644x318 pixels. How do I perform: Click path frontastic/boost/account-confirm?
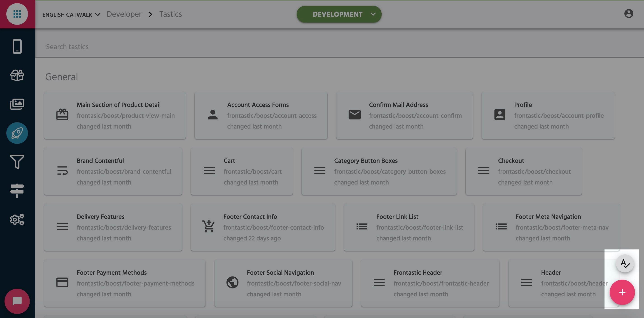pyautogui.click(x=415, y=115)
